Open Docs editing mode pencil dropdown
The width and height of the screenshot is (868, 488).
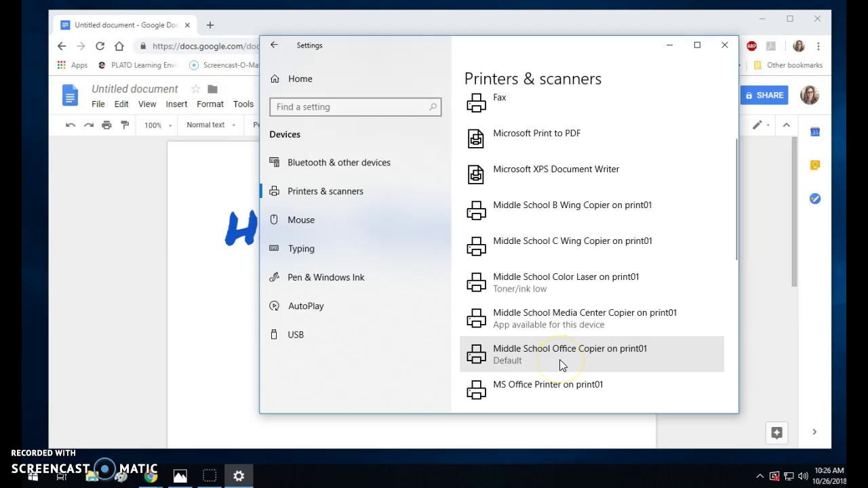761,125
